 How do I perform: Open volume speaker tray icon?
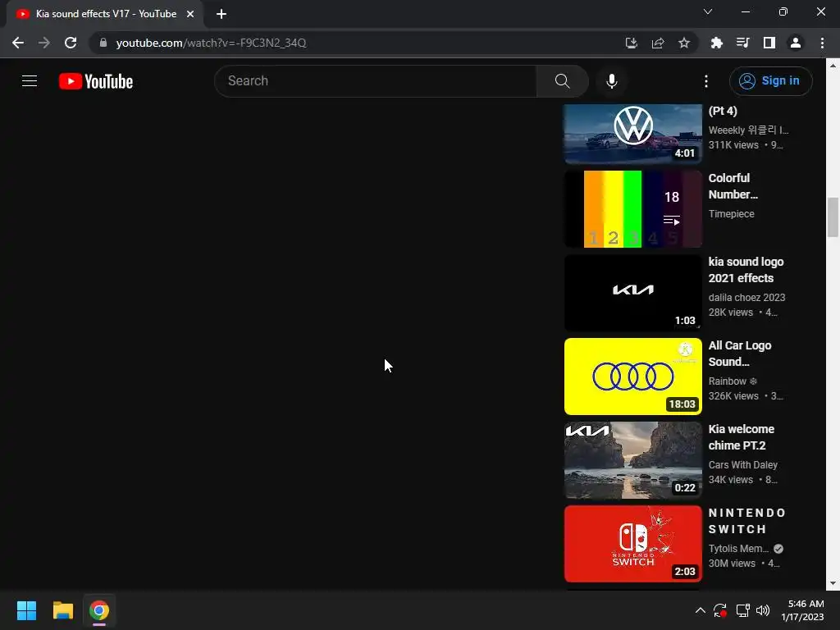click(763, 610)
